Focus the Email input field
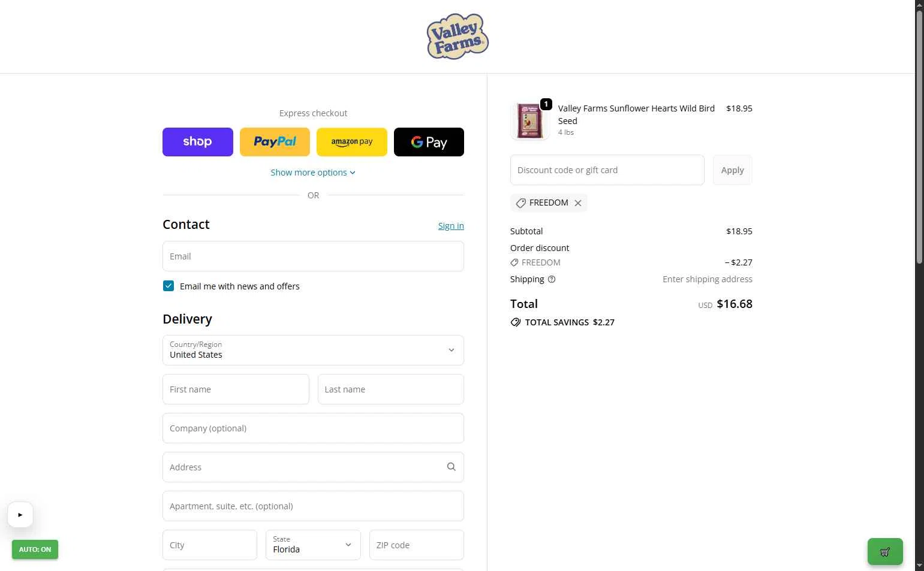Viewport: 924px width, 571px height. point(313,256)
